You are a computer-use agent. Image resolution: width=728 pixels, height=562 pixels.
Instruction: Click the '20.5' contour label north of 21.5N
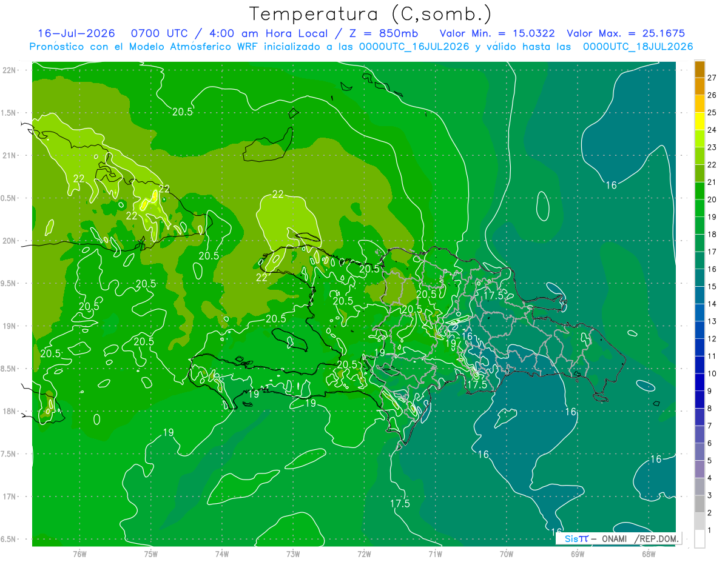pos(183,112)
